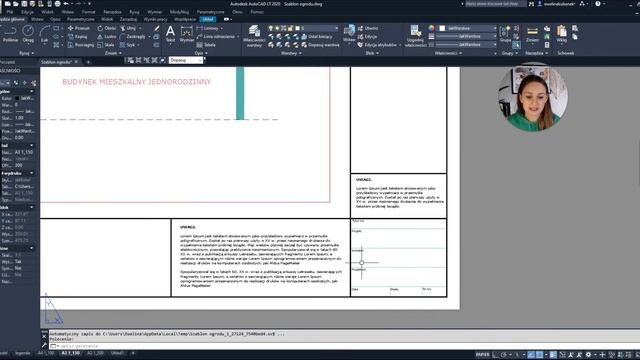Screen dimensions: 640x360
Task: Click the Zmierz measure tool
Action: click(532, 33)
